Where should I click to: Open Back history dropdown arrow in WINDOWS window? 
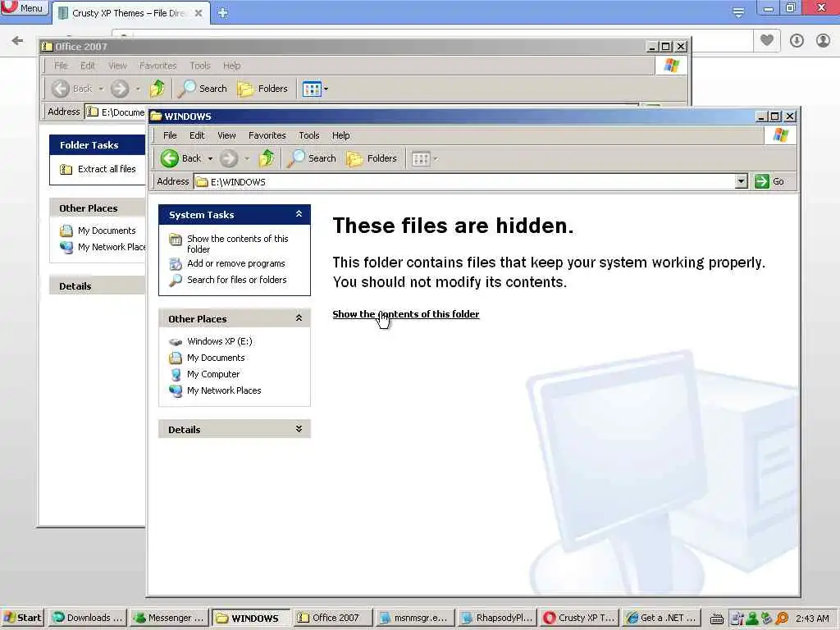[x=211, y=158]
